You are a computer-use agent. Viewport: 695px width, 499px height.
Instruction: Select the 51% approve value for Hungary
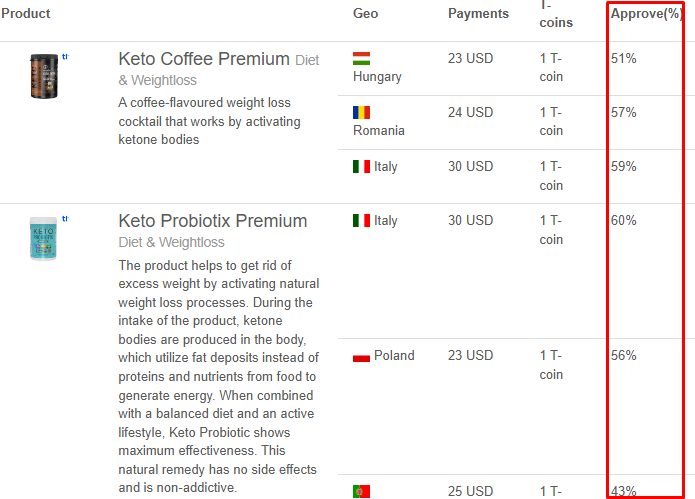(x=623, y=58)
